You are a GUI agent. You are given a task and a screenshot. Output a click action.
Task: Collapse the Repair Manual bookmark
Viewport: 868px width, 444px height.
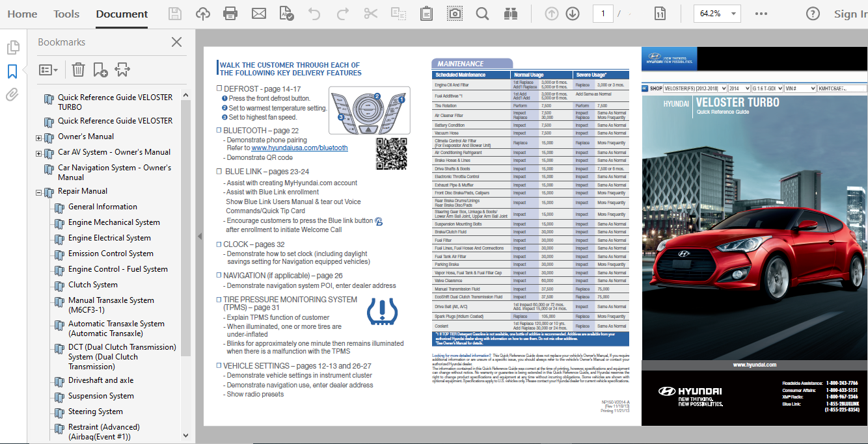tap(38, 192)
